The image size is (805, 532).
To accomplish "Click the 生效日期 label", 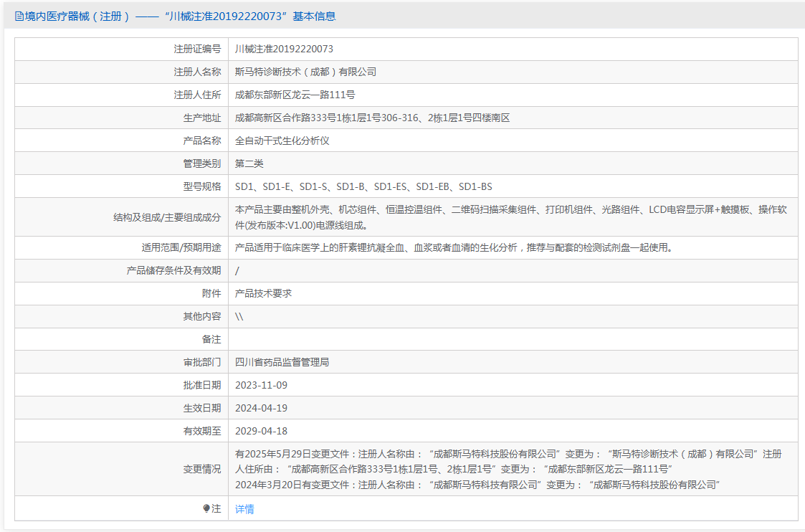I will (x=201, y=408).
